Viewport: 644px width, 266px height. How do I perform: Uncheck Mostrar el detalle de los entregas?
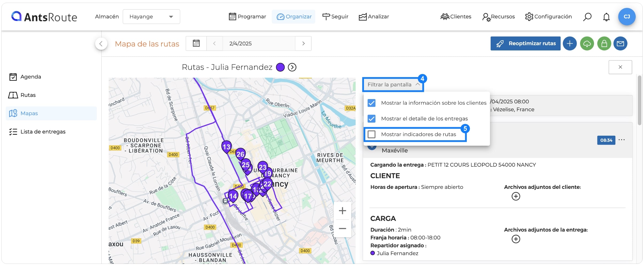point(371,119)
